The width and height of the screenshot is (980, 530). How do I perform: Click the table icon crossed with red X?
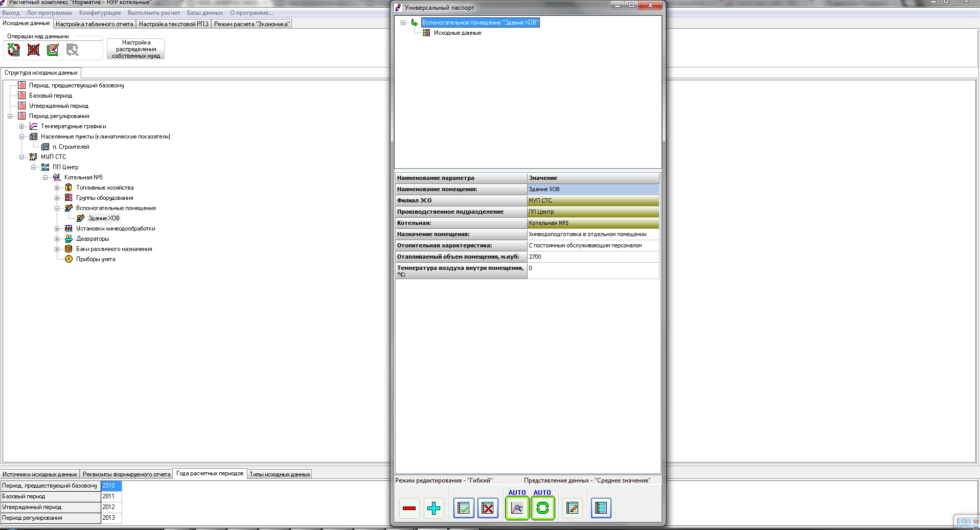pyautogui.click(x=33, y=50)
